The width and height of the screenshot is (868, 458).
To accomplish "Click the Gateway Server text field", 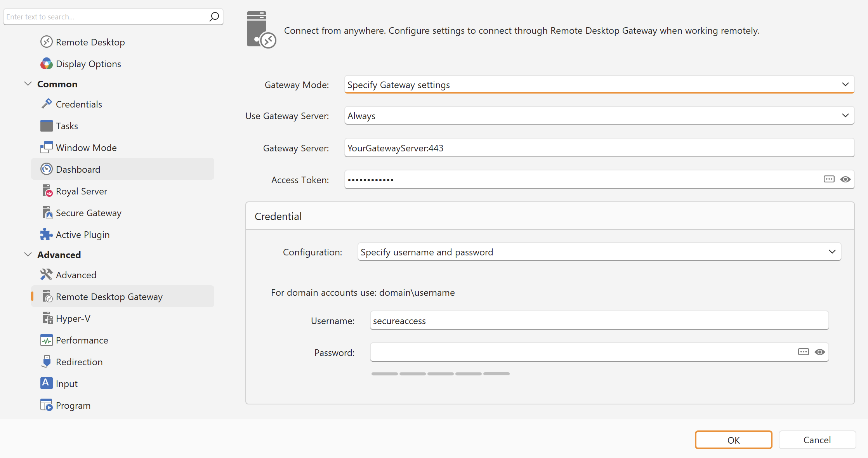I will tap(599, 148).
